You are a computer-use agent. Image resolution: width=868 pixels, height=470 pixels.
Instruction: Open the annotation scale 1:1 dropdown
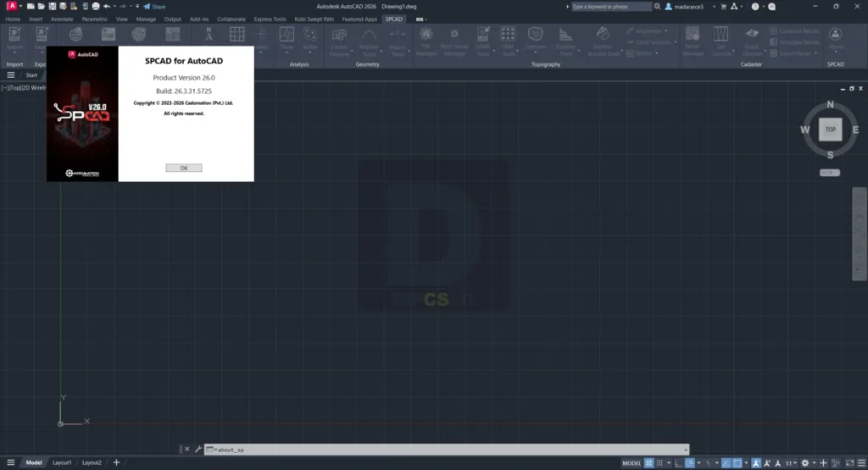click(x=791, y=463)
